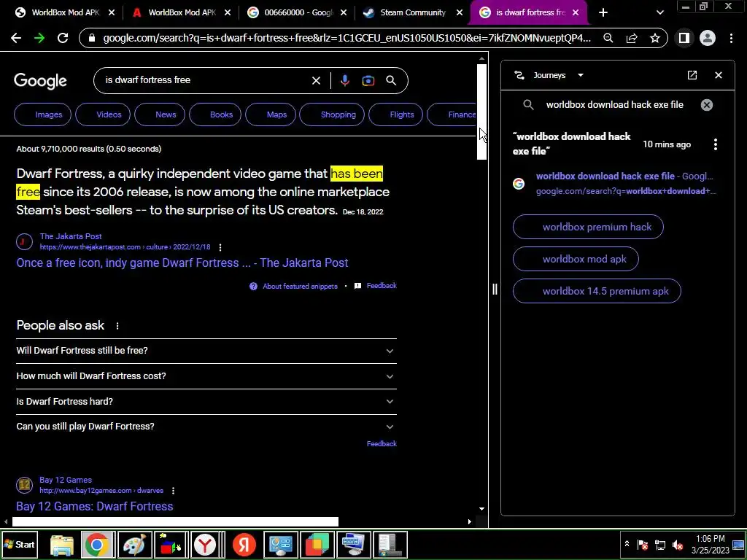The width and height of the screenshot is (747, 560).
Task: Go back to previous page
Action: [x=16, y=38]
